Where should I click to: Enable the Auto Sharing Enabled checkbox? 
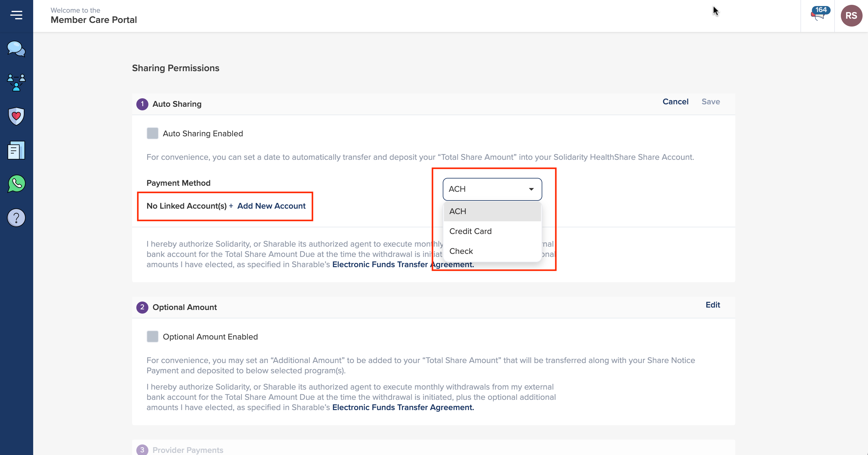(x=152, y=133)
